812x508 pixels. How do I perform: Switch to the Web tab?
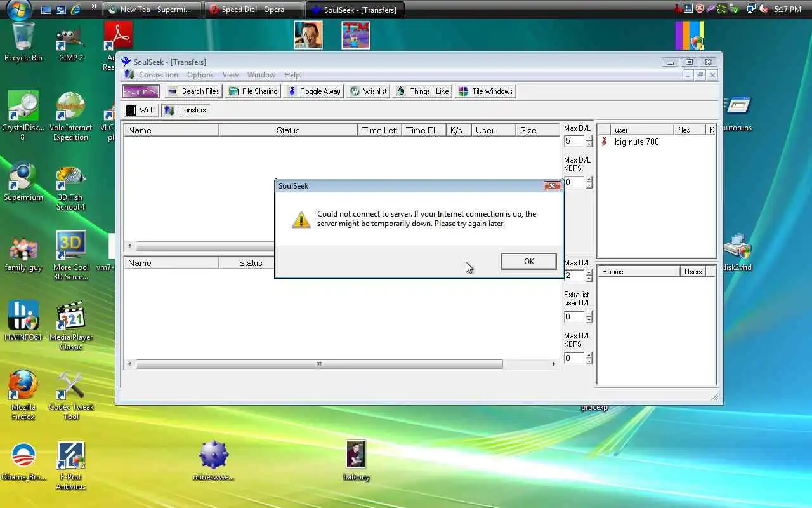tap(140, 110)
